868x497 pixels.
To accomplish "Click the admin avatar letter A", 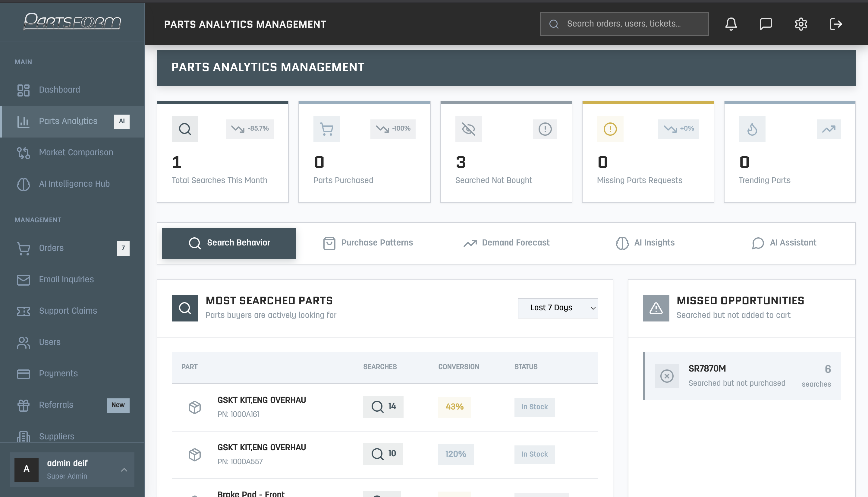I will pos(26,469).
